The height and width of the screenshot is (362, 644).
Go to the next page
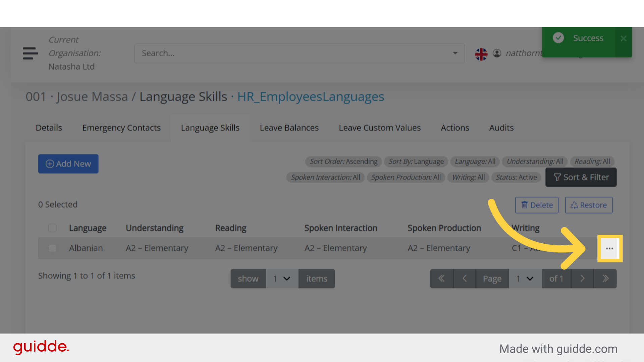click(582, 279)
